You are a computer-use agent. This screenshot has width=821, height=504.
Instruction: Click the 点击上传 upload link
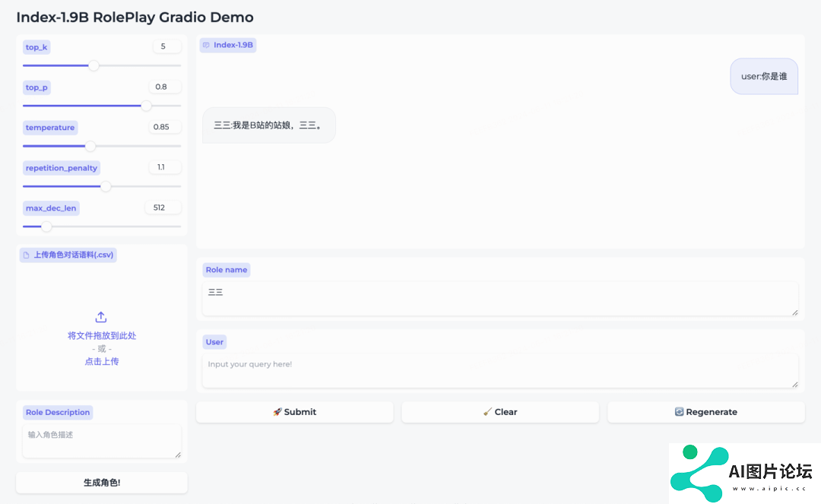point(102,361)
